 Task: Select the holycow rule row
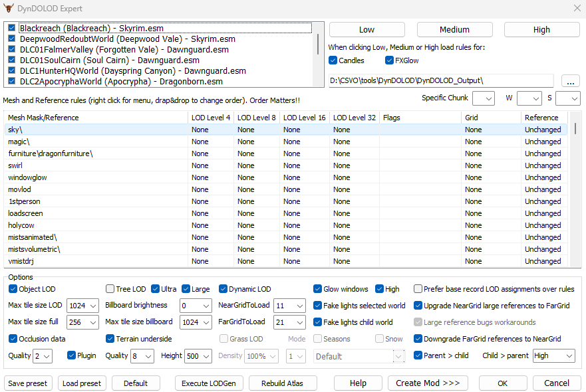coord(286,225)
